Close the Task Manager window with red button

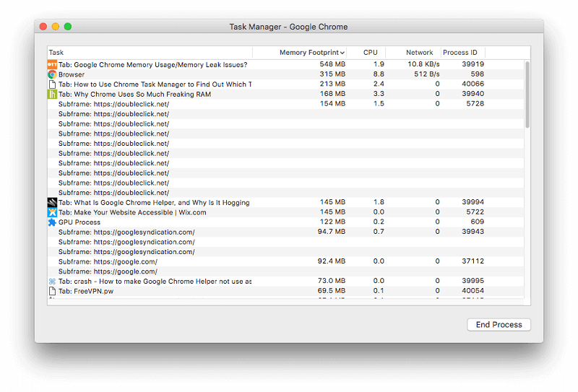[43, 27]
